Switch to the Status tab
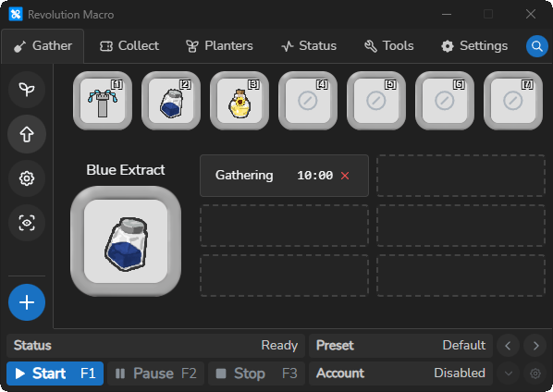The height and width of the screenshot is (392, 553). (x=309, y=46)
